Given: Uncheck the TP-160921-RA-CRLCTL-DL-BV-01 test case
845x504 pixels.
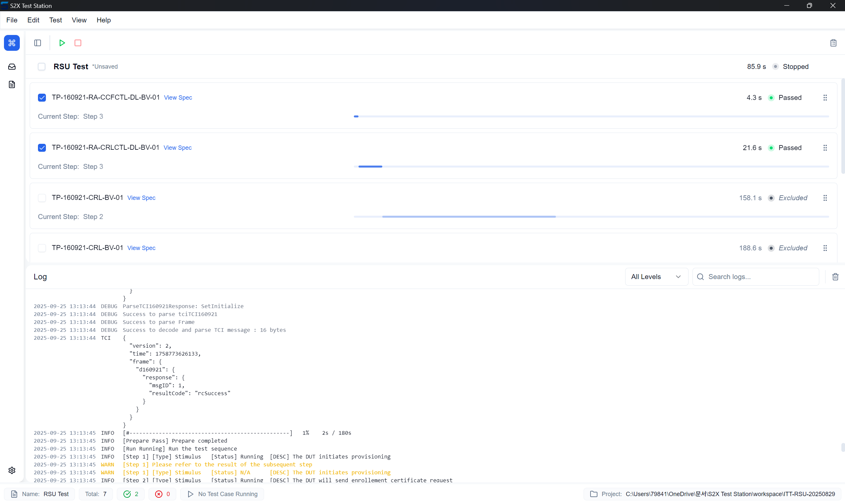Looking at the screenshot, I should (42, 148).
